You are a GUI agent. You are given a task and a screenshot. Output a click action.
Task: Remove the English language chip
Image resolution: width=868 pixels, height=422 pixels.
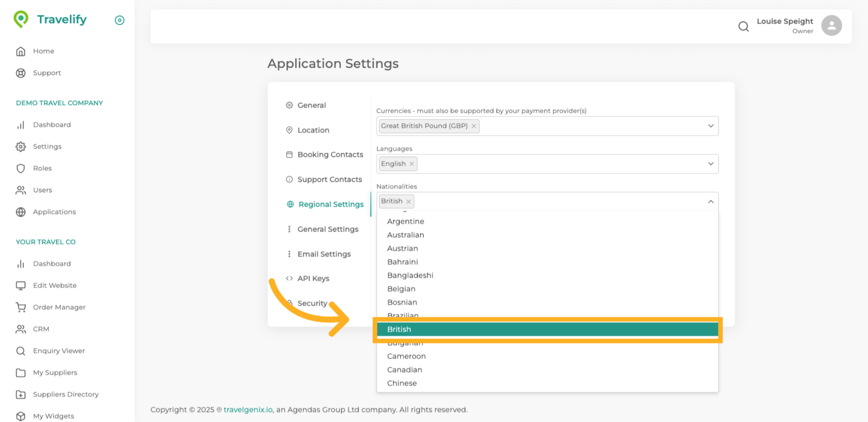click(411, 164)
